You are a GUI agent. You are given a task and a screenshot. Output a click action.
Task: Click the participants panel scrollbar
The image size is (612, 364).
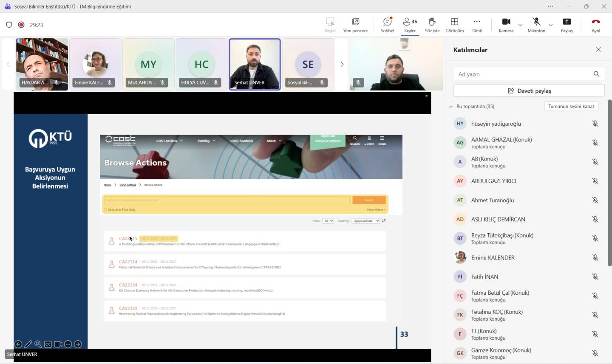(x=609, y=183)
